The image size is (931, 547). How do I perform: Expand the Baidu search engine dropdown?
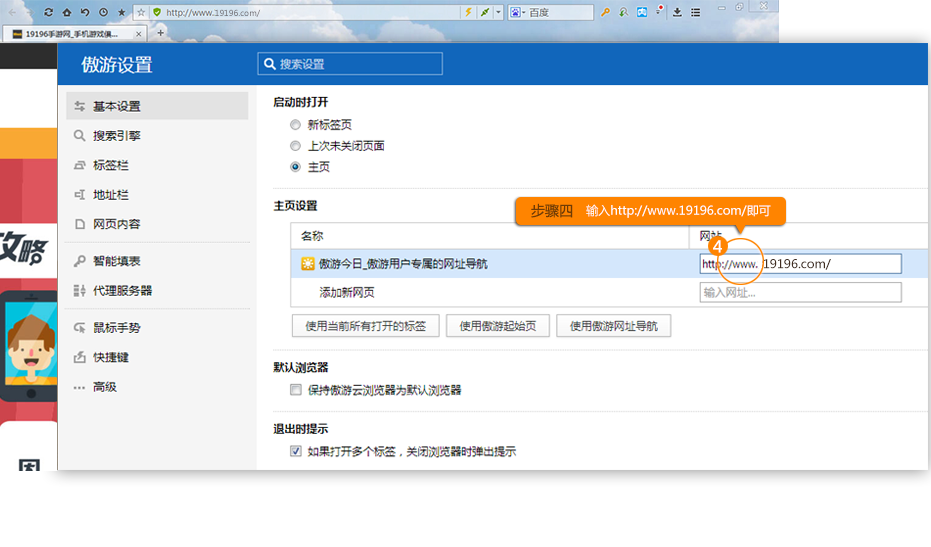click(x=517, y=13)
